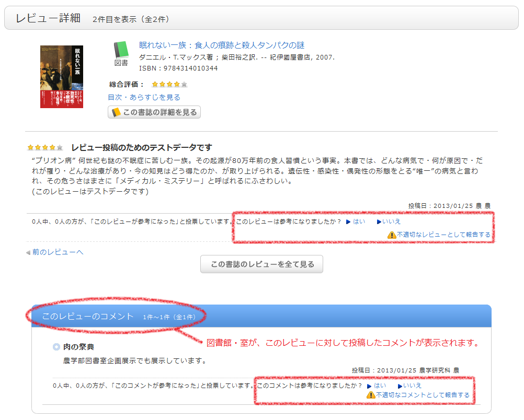Click warning icon beside 不適切なコメントとして報告する

[371, 395]
